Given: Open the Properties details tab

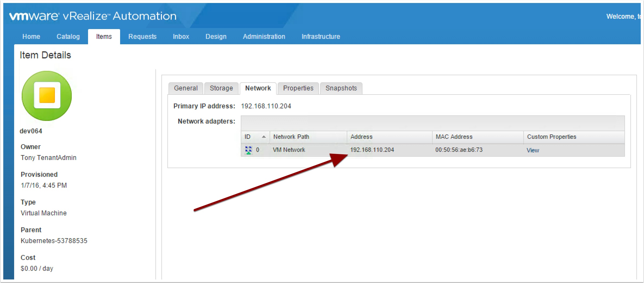Looking at the screenshot, I should (298, 88).
